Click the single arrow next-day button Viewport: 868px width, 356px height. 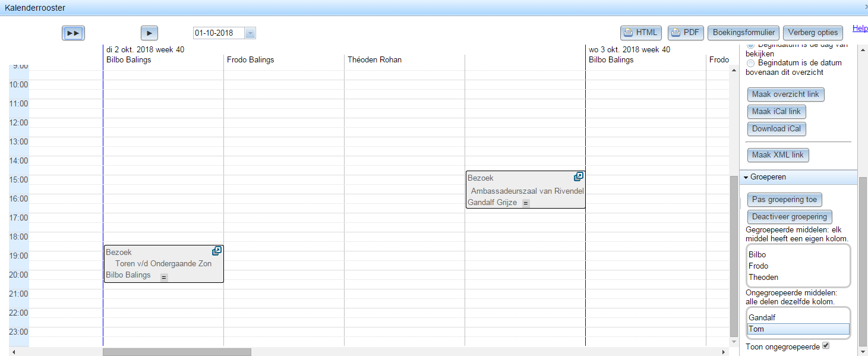click(149, 33)
